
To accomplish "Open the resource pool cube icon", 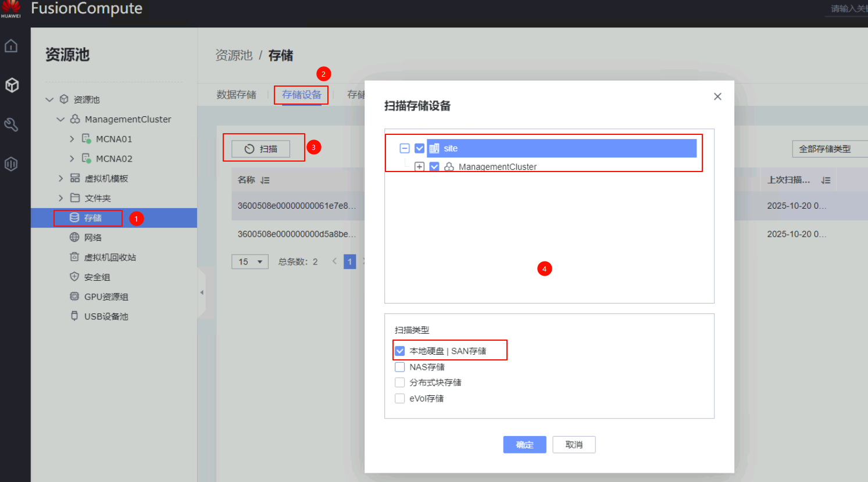I will pyautogui.click(x=11, y=85).
